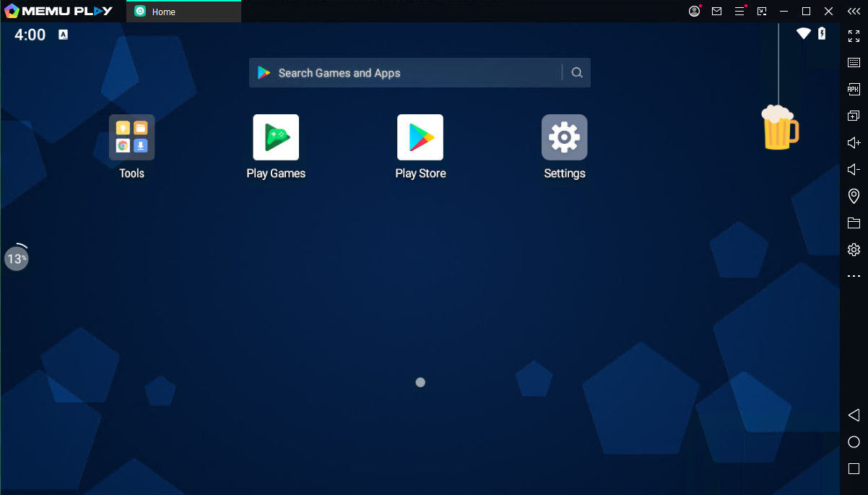Image resolution: width=868 pixels, height=495 pixels.
Task: Open the Play Store app
Action: (x=420, y=137)
